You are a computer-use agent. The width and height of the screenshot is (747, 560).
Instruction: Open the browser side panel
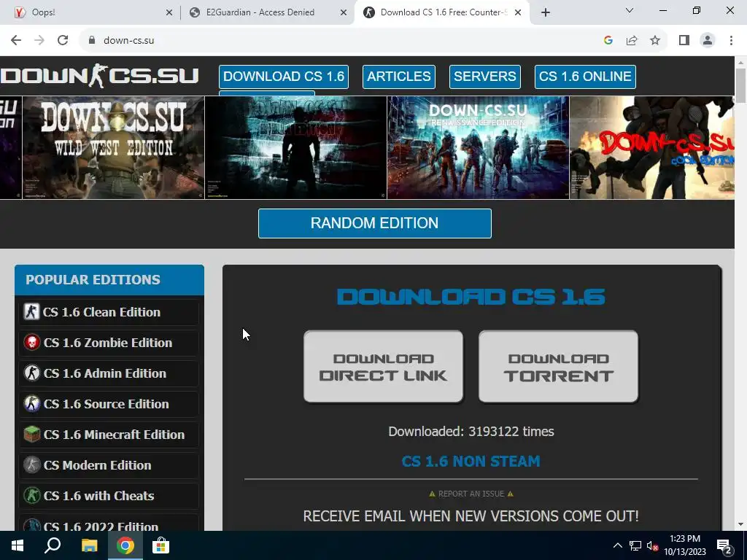pyautogui.click(x=684, y=41)
